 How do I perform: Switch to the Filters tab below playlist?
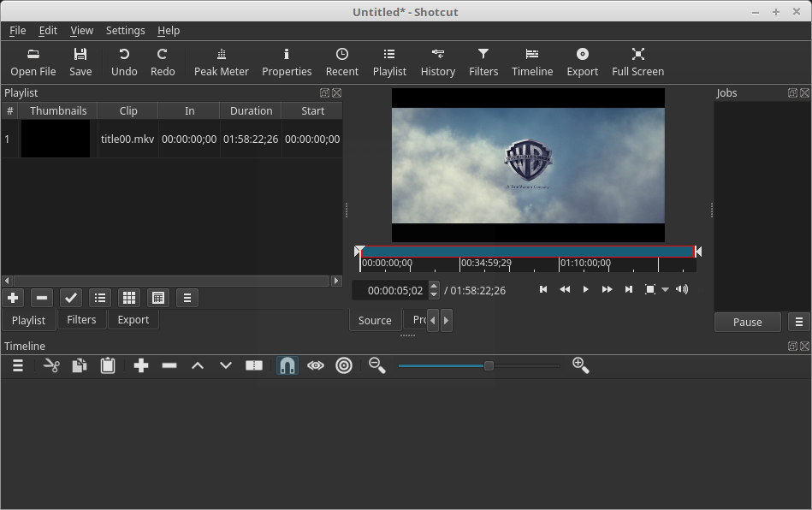81,319
